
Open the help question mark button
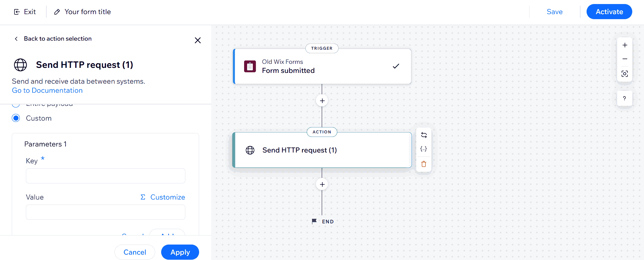[624, 98]
